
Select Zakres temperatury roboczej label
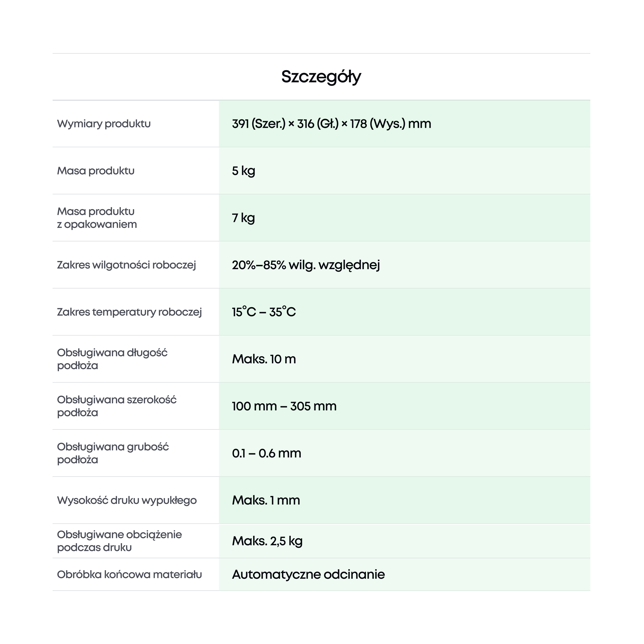[129, 312]
